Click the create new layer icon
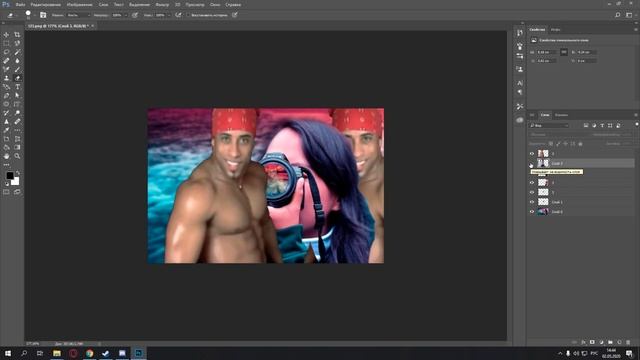The width and height of the screenshot is (640, 360). coord(619,342)
